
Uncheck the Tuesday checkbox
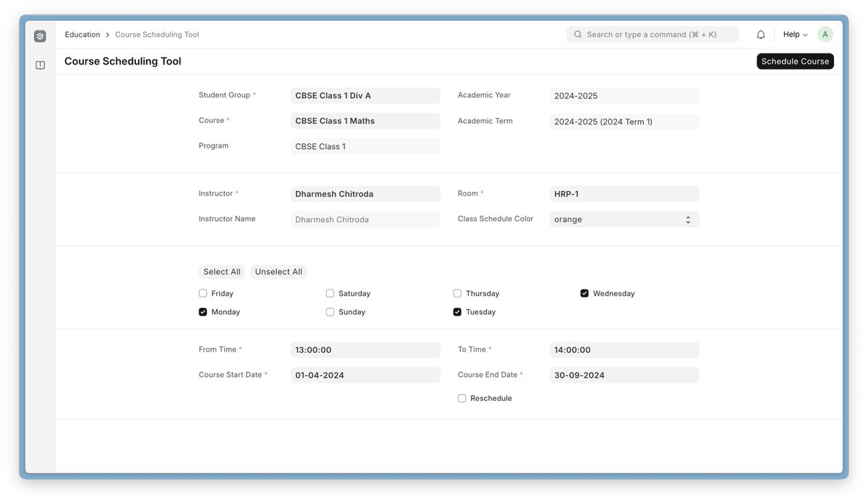(457, 313)
